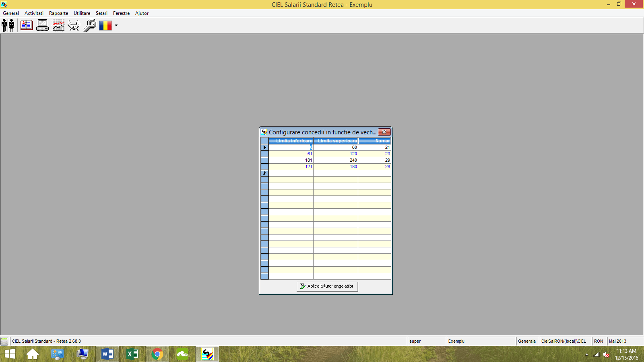Click the new row asterisk selector
The image size is (644, 362).
(x=264, y=173)
